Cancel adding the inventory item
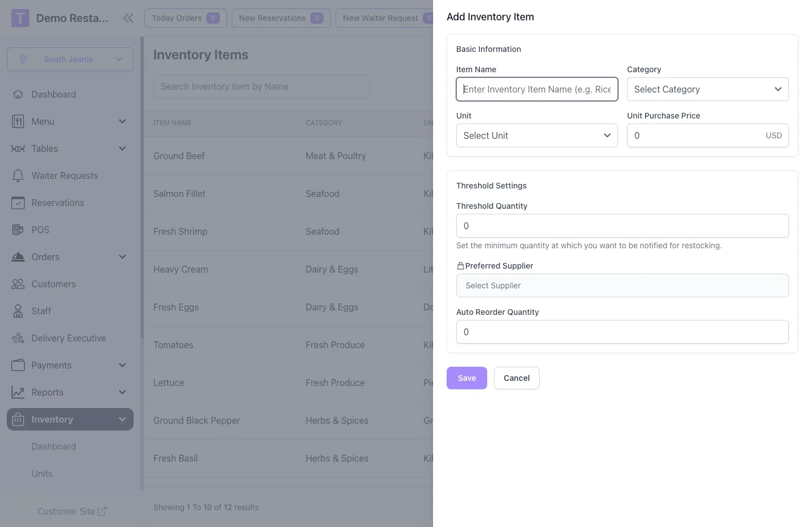 pyautogui.click(x=516, y=378)
